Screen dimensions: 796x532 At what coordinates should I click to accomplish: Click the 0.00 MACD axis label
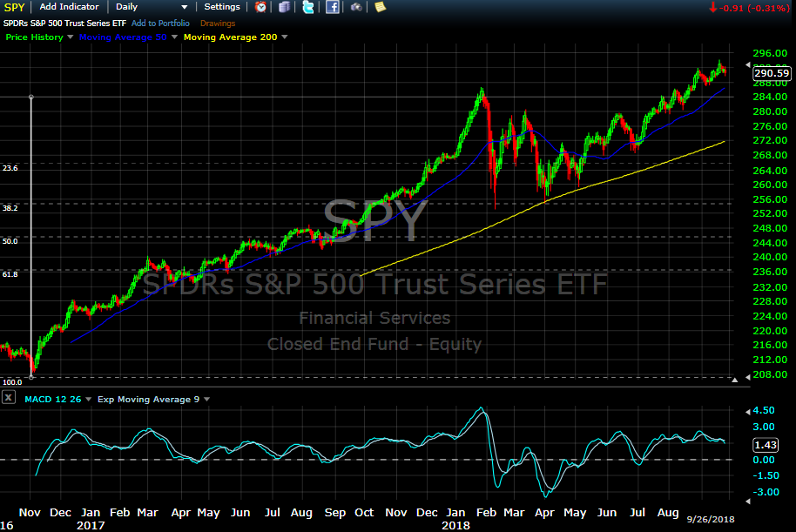click(x=764, y=460)
